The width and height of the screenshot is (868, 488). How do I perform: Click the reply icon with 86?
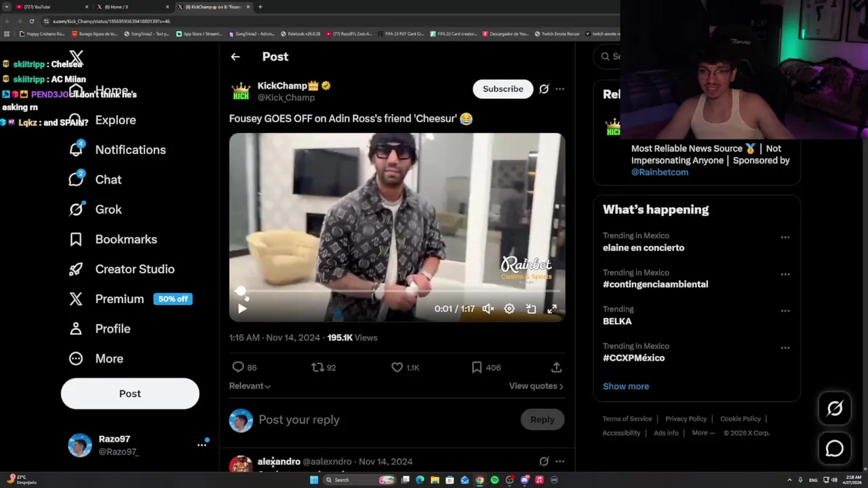click(x=238, y=367)
